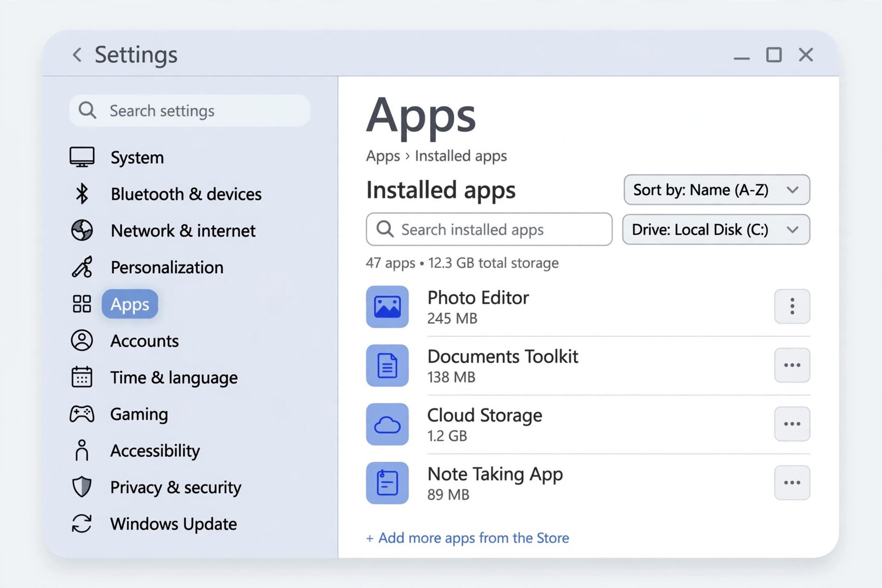Go to Time & language
Screen dimensions: 882x588
[174, 377]
